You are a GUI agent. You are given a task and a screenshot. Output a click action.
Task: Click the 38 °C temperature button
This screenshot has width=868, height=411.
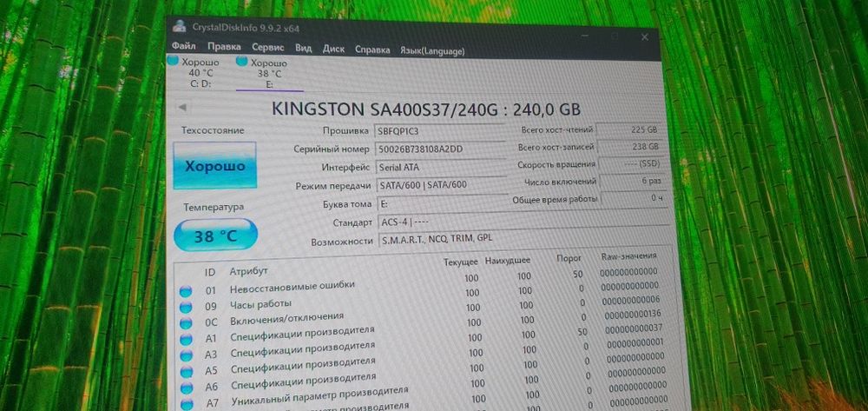[x=215, y=236]
